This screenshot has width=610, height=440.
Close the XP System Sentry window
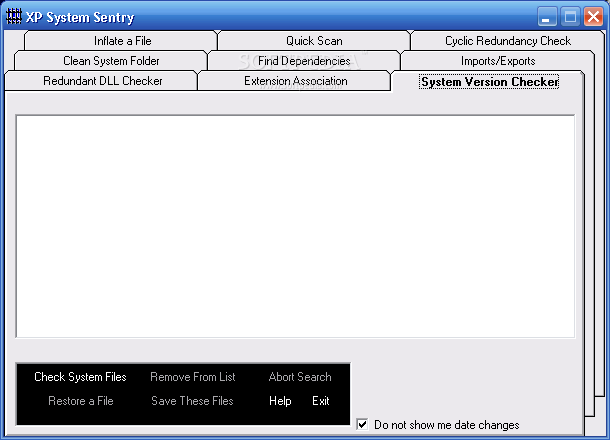point(594,17)
